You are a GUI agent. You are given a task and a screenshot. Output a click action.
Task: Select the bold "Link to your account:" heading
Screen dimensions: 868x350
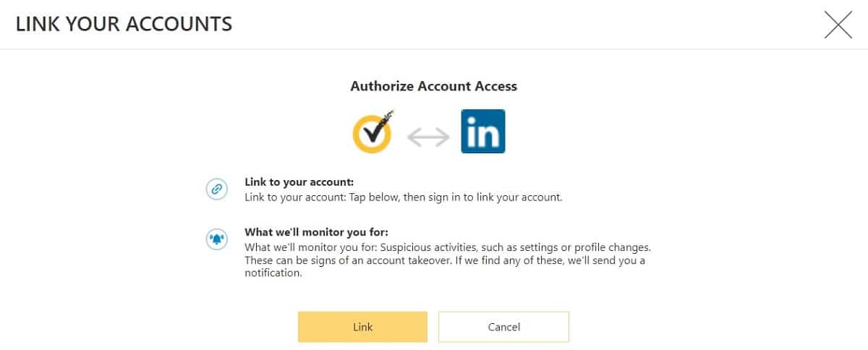(x=299, y=182)
